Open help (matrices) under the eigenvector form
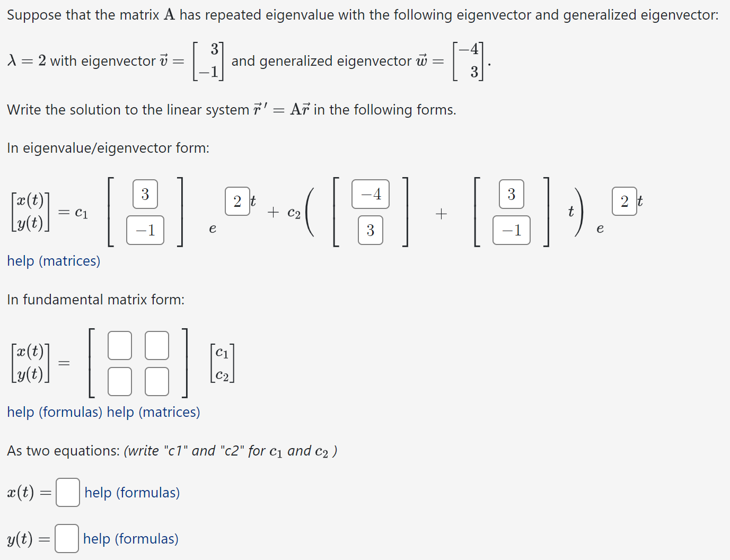 tap(53, 261)
